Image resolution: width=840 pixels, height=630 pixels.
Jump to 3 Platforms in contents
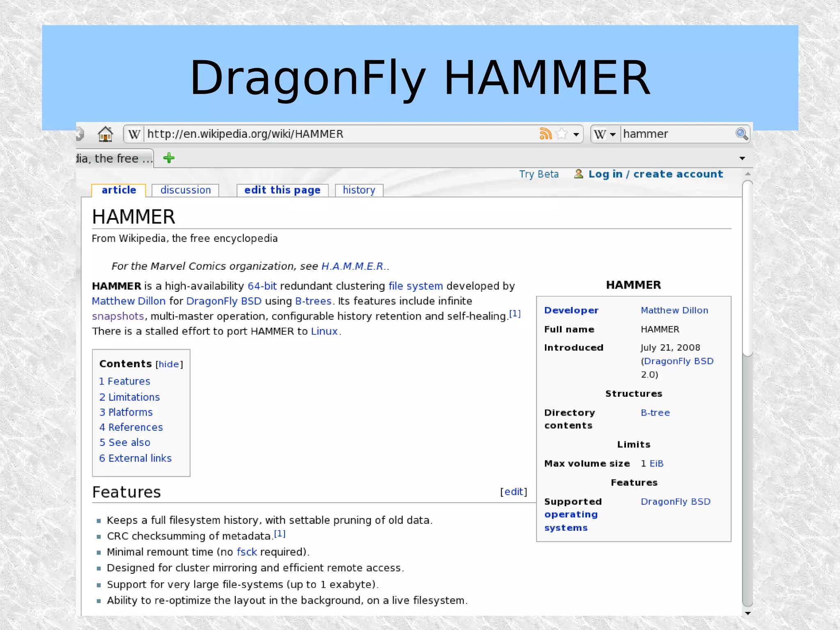[x=126, y=412]
